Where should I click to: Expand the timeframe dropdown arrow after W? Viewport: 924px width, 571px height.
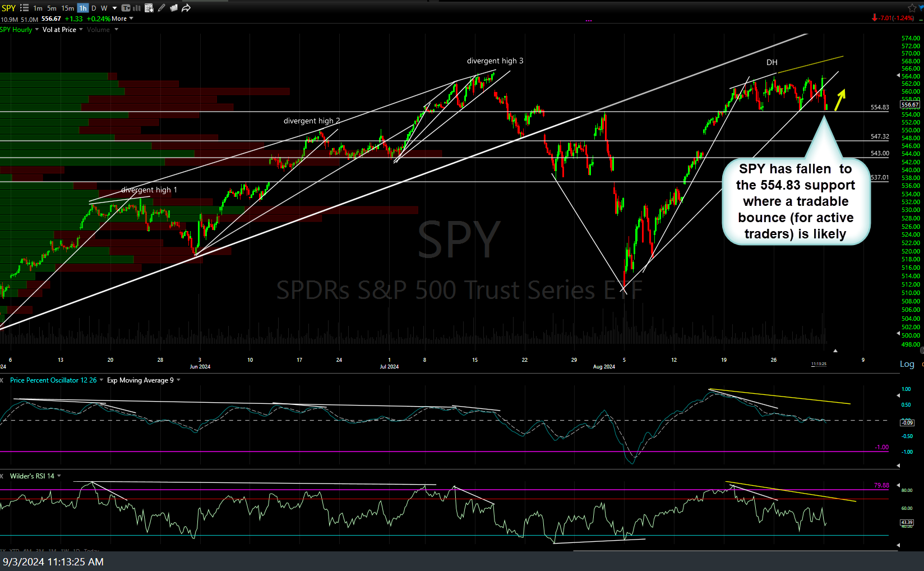(x=114, y=8)
